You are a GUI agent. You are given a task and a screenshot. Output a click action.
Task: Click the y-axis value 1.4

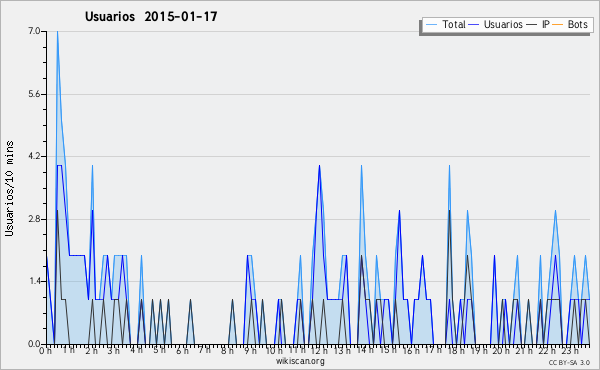point(34,282)
